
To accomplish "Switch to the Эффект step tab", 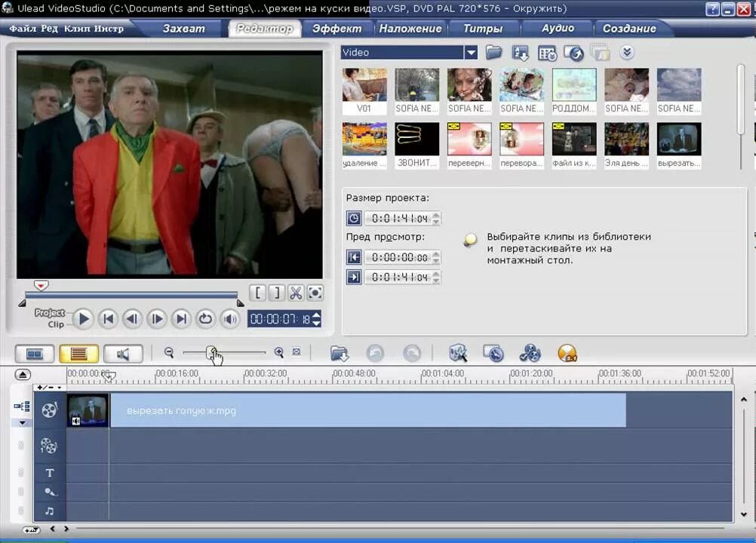I will 337,29.
